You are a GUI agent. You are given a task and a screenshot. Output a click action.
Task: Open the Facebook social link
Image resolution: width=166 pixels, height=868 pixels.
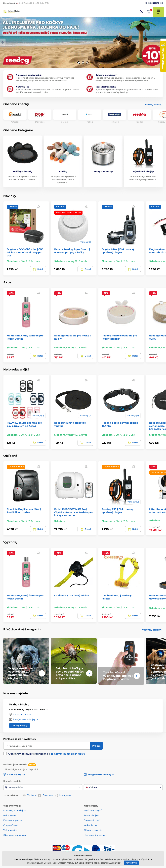(x=47, y=795)
